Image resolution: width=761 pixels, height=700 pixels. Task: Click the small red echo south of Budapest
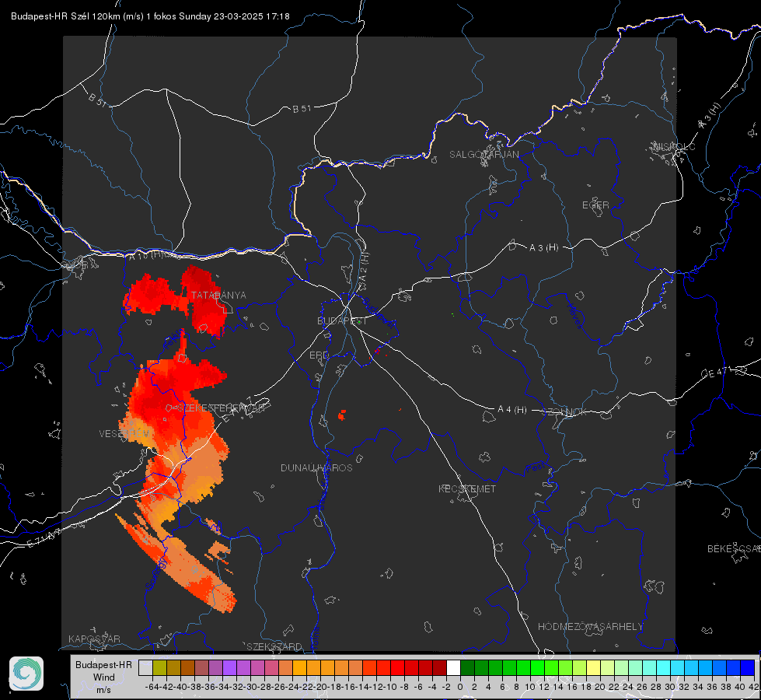click(x=342, y=415)
